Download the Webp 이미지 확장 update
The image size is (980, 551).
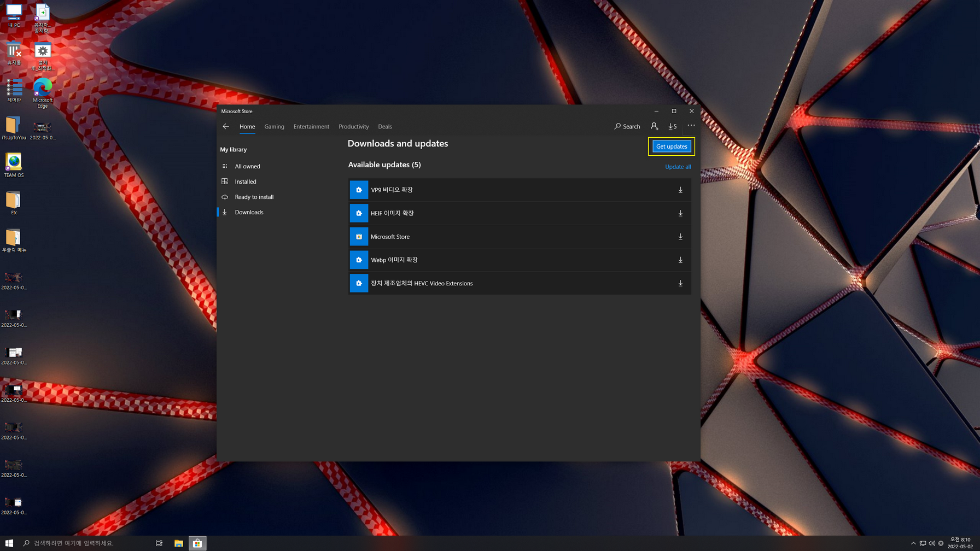[x=680, y=260]
